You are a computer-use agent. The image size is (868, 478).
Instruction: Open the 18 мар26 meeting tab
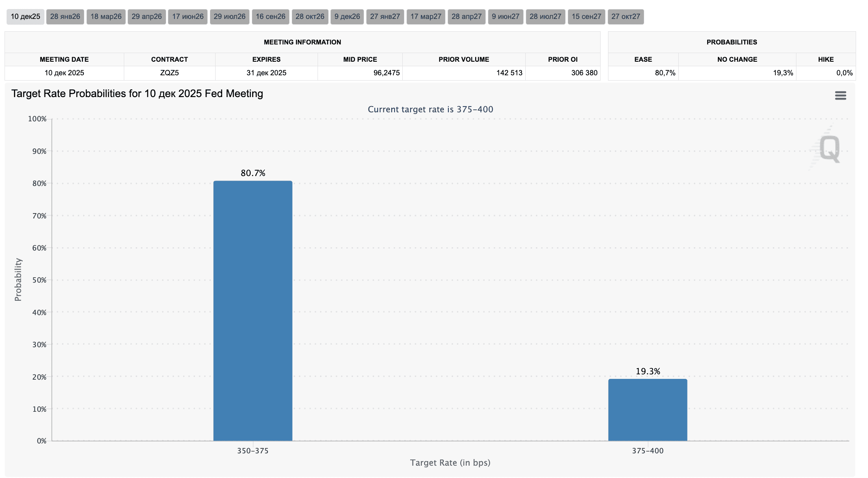pos(106,17)
